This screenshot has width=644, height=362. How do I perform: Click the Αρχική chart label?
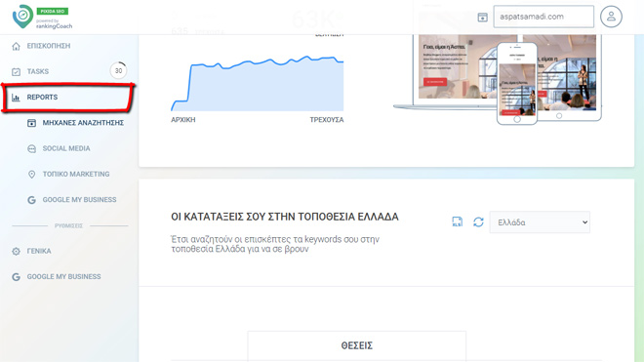point(183,120)
